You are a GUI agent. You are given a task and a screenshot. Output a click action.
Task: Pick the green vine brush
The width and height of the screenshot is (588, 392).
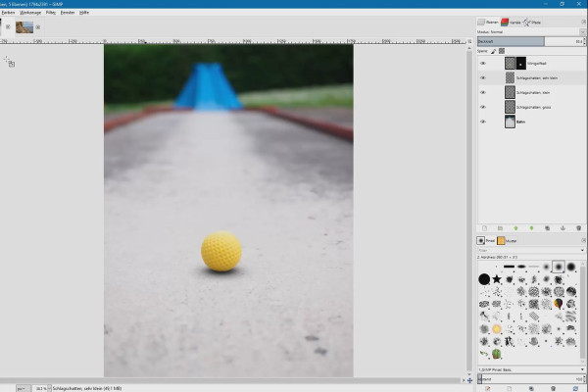point(484,354)
